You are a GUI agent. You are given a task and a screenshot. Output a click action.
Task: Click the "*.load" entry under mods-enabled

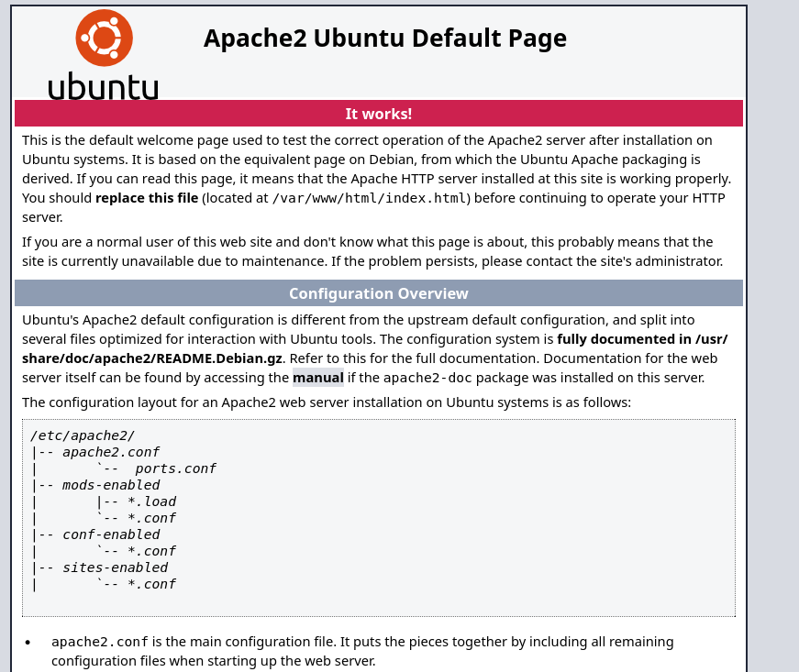coord(152,501)
